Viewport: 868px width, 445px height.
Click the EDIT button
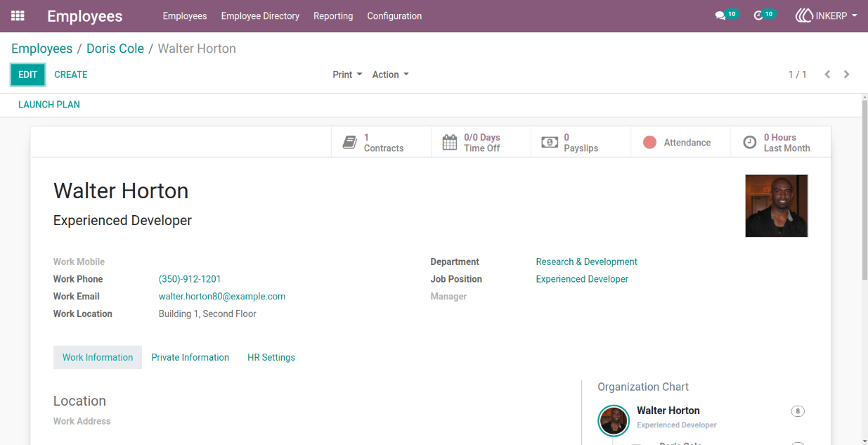tap(28, 75)
